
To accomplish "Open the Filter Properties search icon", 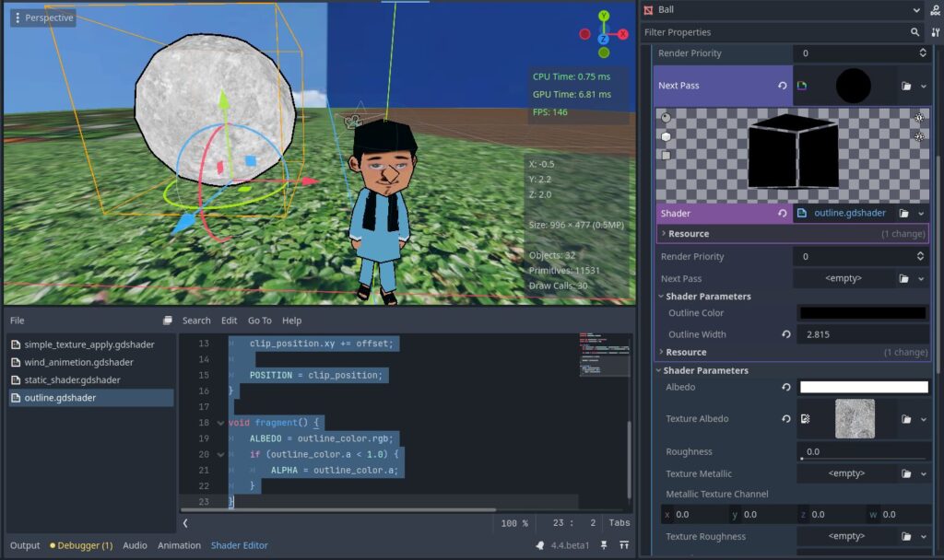I will [915, 31].
